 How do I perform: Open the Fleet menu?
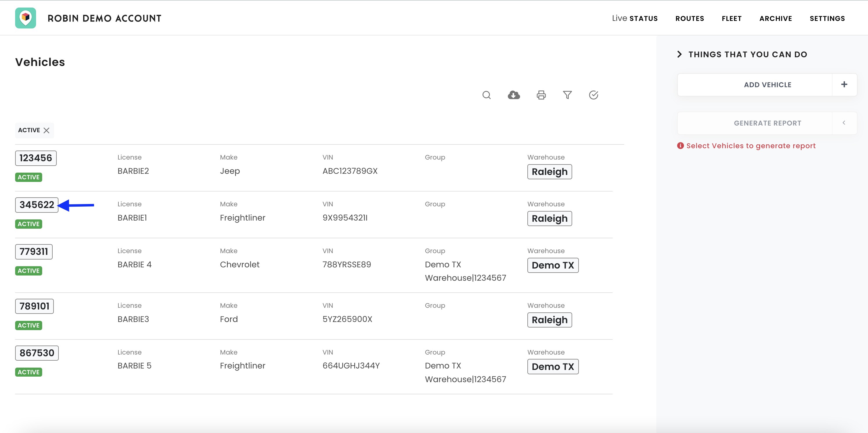point(731,18)
